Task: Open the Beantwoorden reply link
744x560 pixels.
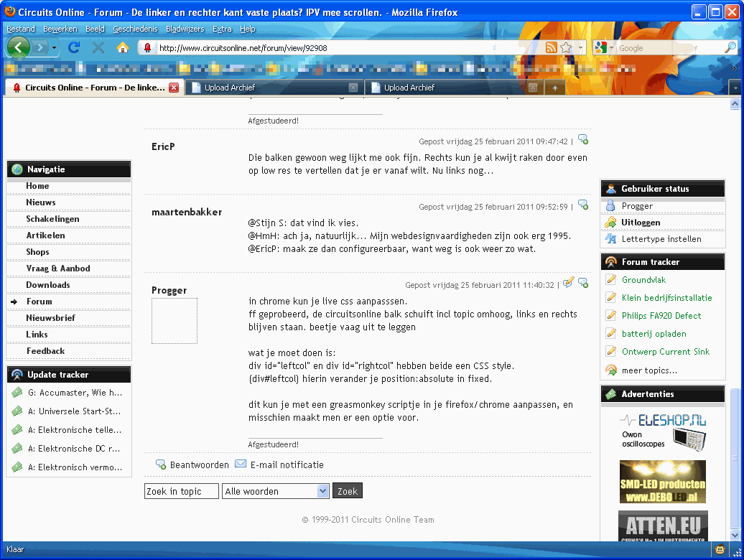Action: click(x=199, y=465)
